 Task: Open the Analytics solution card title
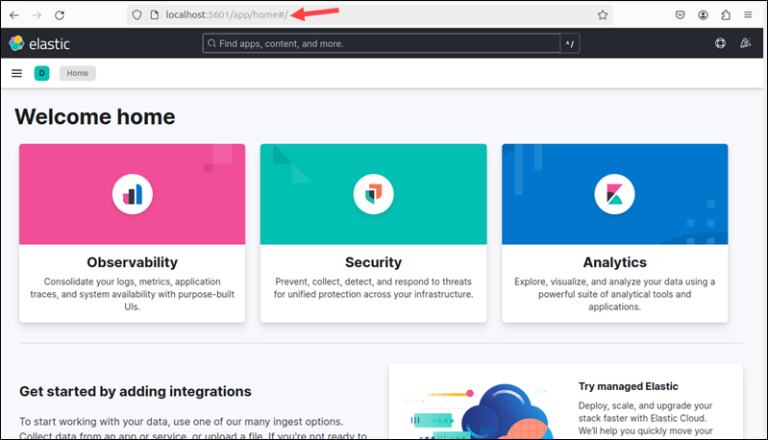coord(614,262)
